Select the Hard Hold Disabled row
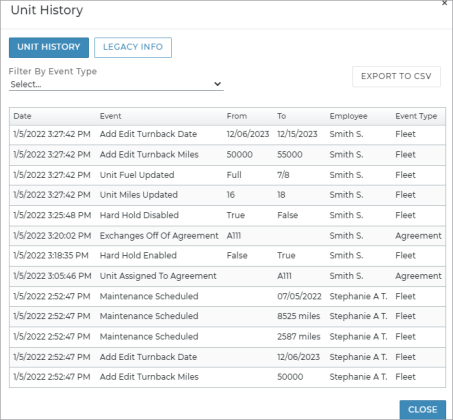 pos(227,215)
